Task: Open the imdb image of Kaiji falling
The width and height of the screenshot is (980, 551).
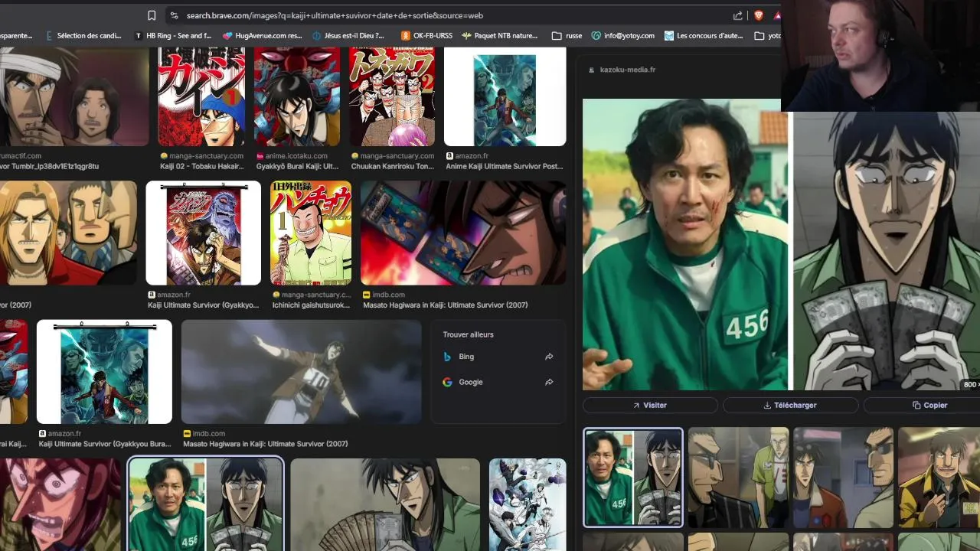Action: 301,372
